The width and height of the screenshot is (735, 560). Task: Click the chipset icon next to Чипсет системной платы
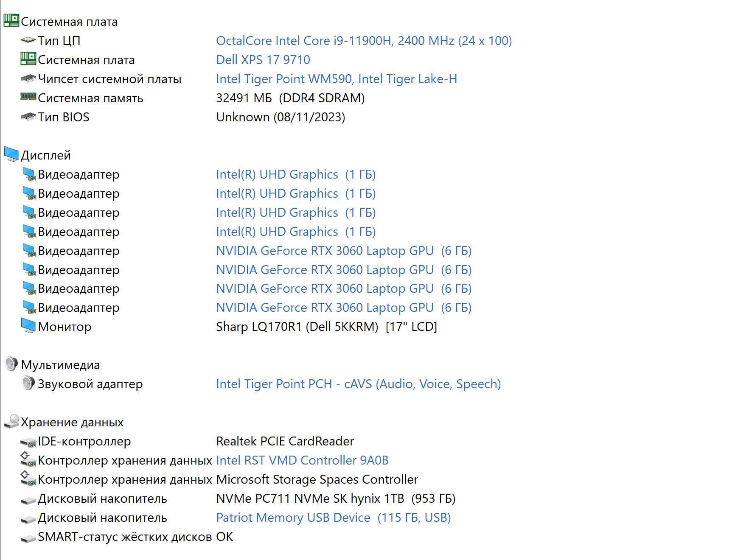[28, 78]
